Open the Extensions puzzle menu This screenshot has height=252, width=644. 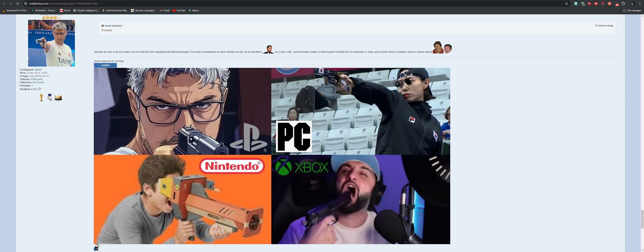[623, 4]
